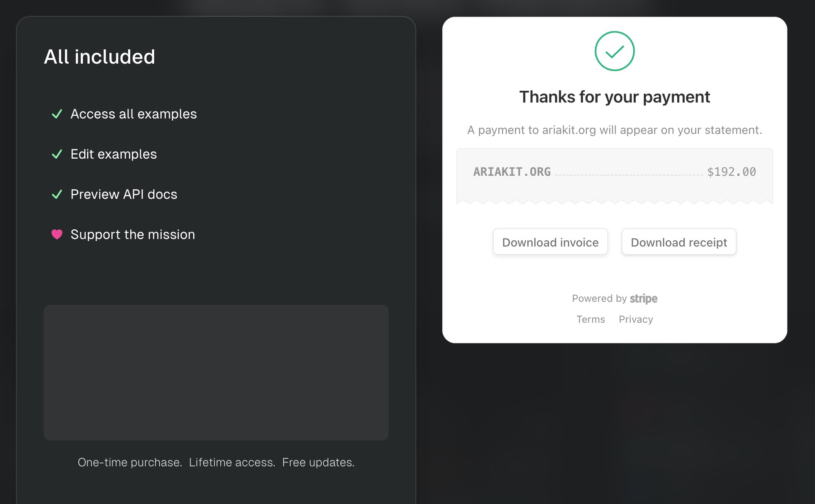The height and width of the screenshot is (504, 815).
Task: Click the green payment success checkmark icon
Action: coord(614,51)
